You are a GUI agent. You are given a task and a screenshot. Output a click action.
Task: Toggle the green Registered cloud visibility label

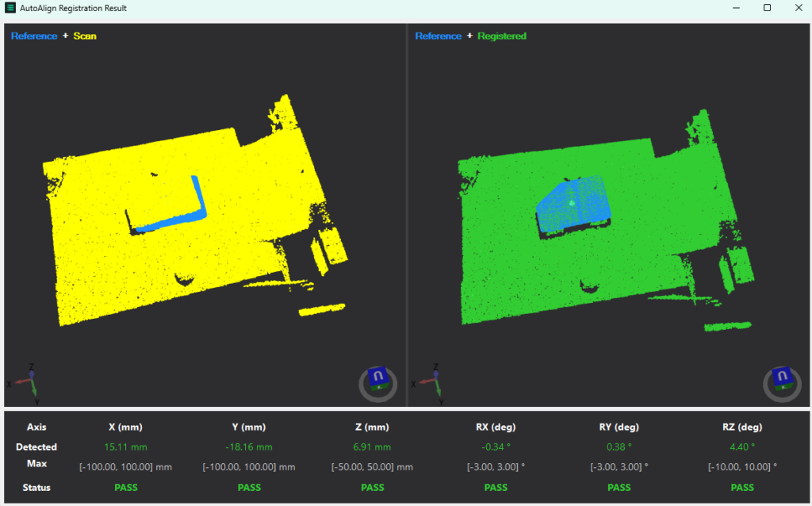click(501, 36)
